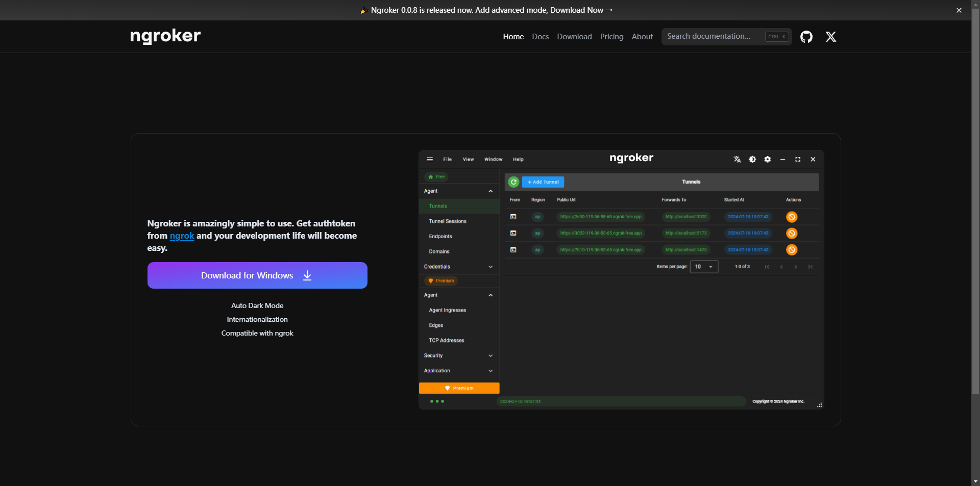
Task: Go to the Home nav item
Action: point(513,37)
